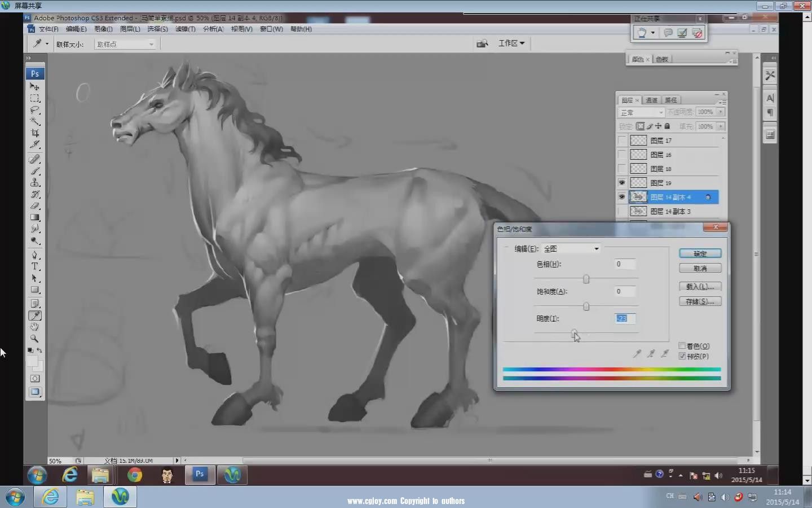Viewport: 812px width, 508px height.
Task: Open the 取样大小 sample size dropdown
Action: [125, 44]
